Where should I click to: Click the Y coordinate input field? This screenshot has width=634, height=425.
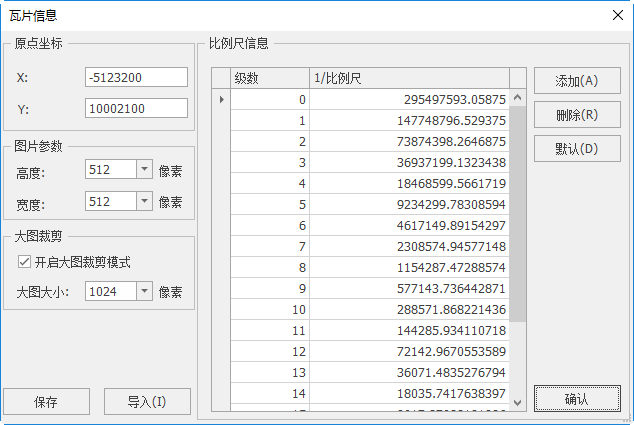(x=137, y=108)
